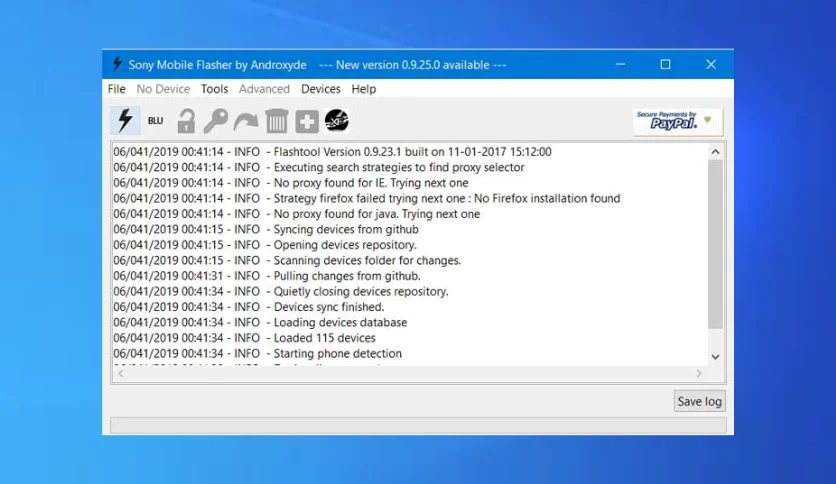Click the lightning bolt Flash device icon
Viewport: 836px width, 484px height.
tap(125, 120)
